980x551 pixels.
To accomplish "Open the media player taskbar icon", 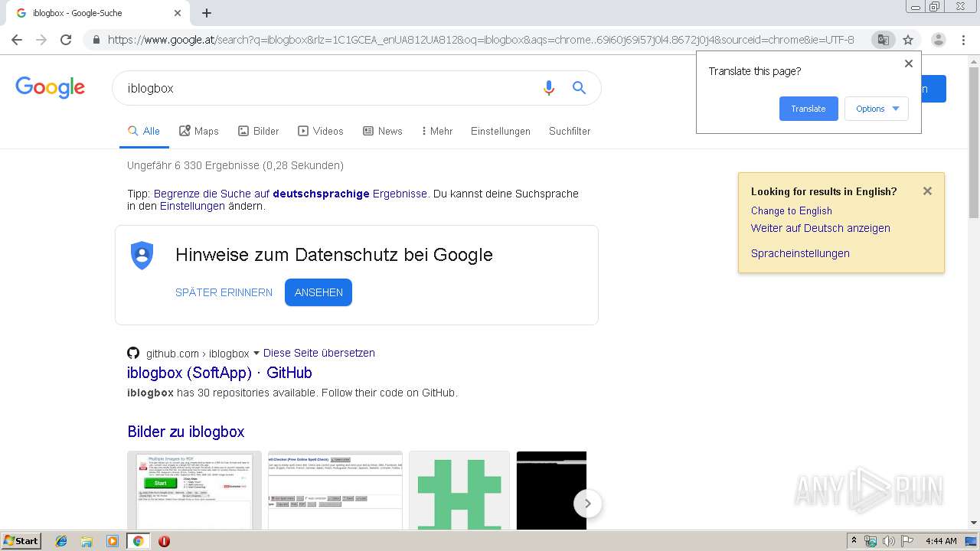I will pos(113,541).
